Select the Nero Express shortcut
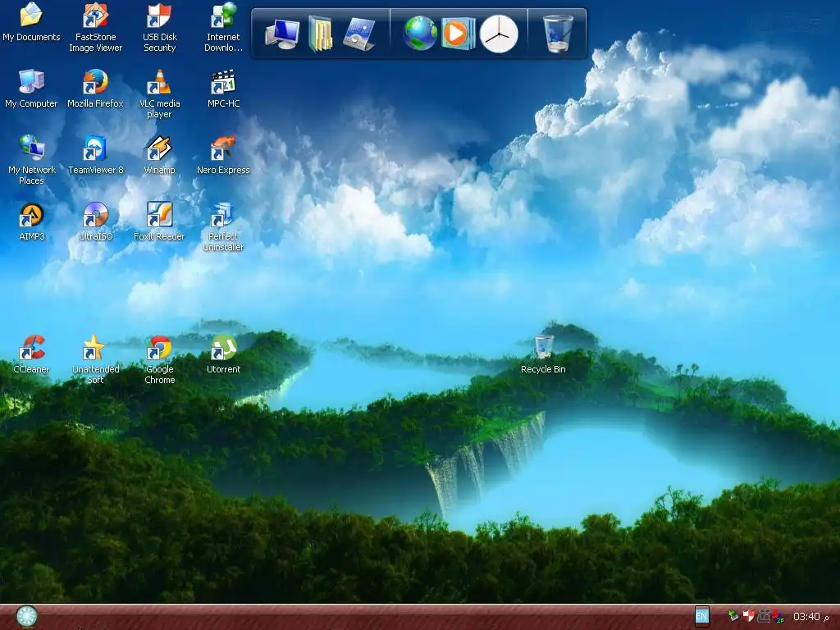This screenshot has height=630, width=840. [x=223, y=156]
